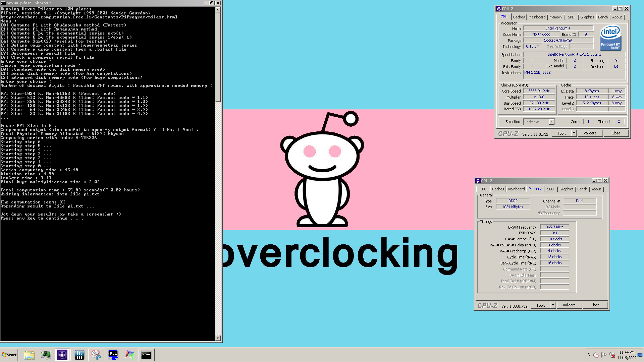Open the blue bars app icon in taskbar
Screen dimensions: 644x362
click(x=79, y=355)
